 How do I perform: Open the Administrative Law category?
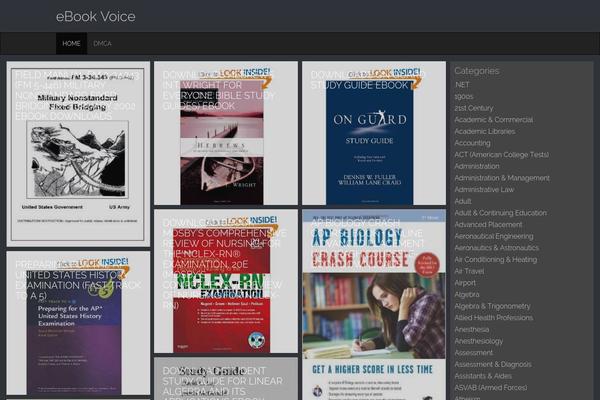point(484,189)
